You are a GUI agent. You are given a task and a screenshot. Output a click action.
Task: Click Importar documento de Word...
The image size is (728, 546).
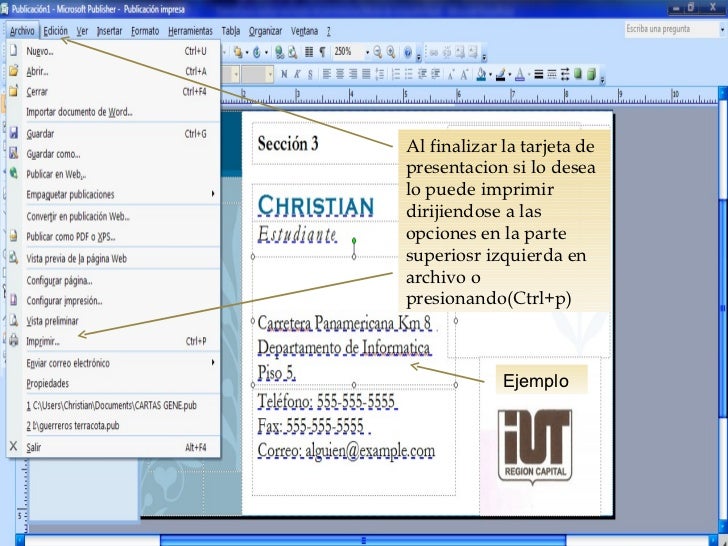click(x=113, y=112)
